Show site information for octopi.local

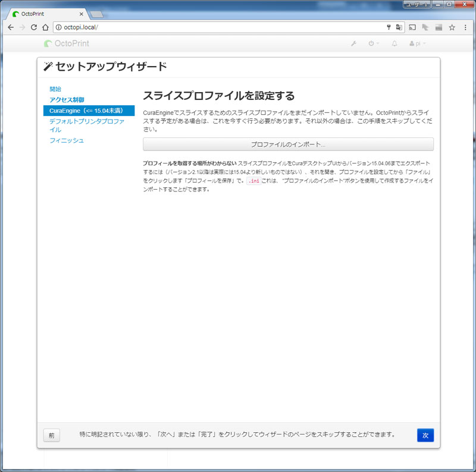pos(58,27)
